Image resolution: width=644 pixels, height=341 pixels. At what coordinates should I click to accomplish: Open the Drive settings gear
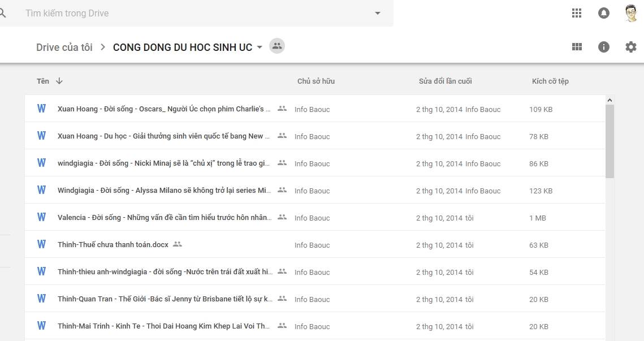631,47
